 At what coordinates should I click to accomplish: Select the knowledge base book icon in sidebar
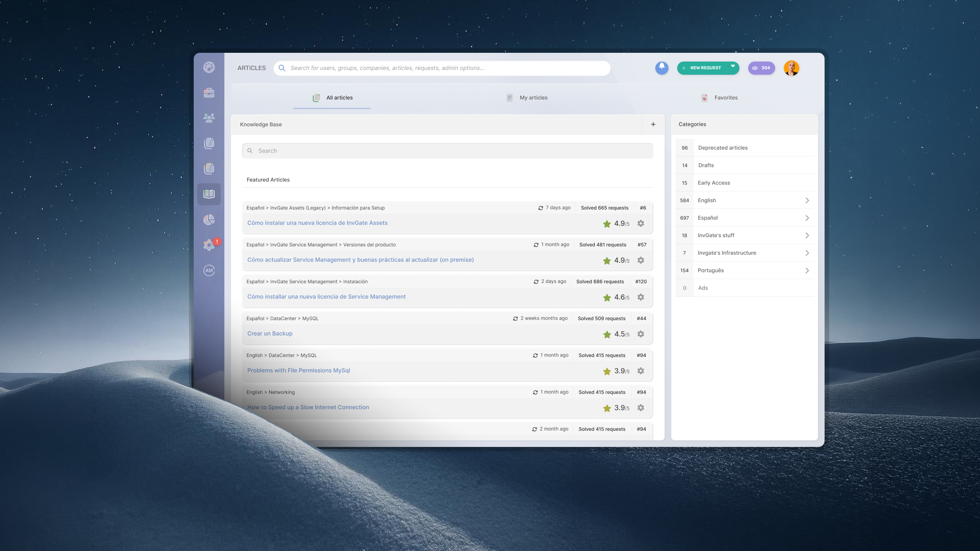pyautogui.click(x=209, y=194)
